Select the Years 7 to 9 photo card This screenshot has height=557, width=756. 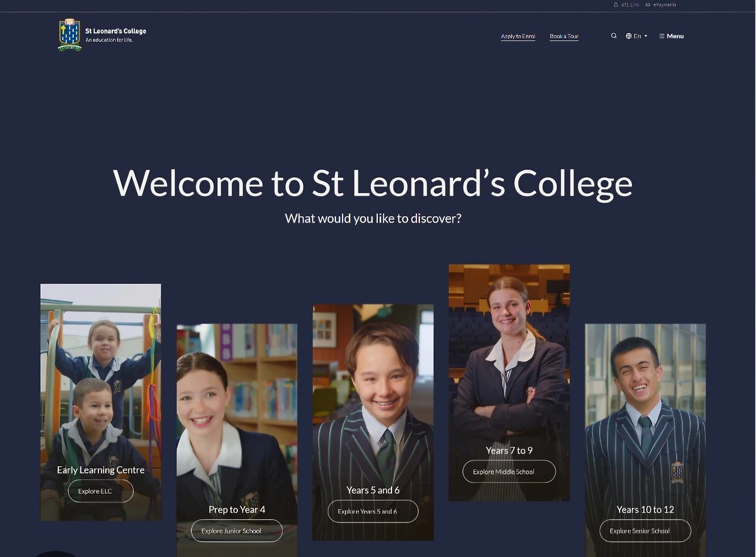click(509, 382)
